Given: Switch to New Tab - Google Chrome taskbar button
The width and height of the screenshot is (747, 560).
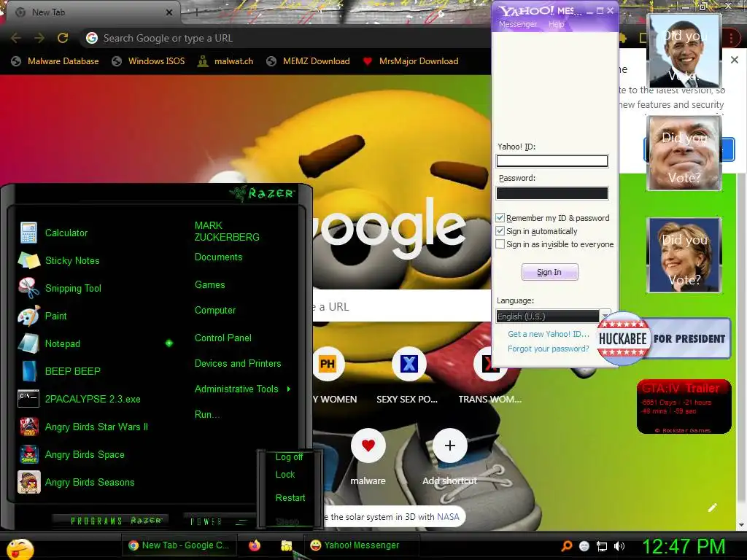Looking at the screenshot, I should click(179, 545).
